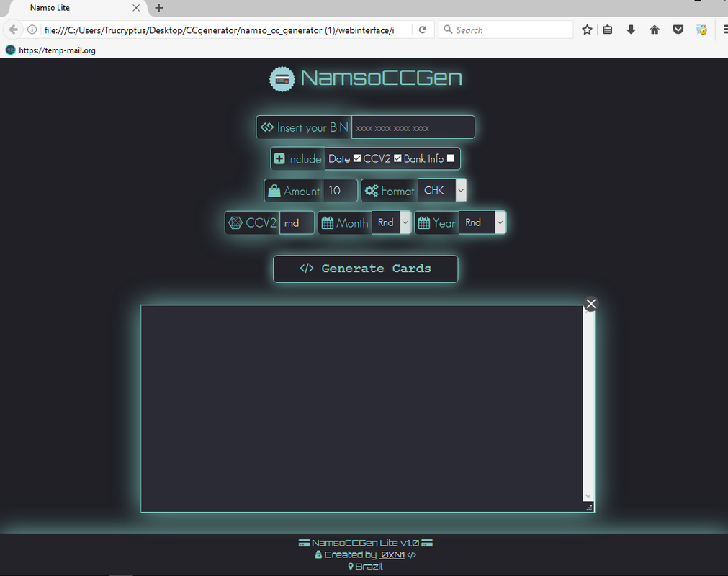Click the Generate Cards button
Screen dimensions: 728x576
[x=365, y=269]
